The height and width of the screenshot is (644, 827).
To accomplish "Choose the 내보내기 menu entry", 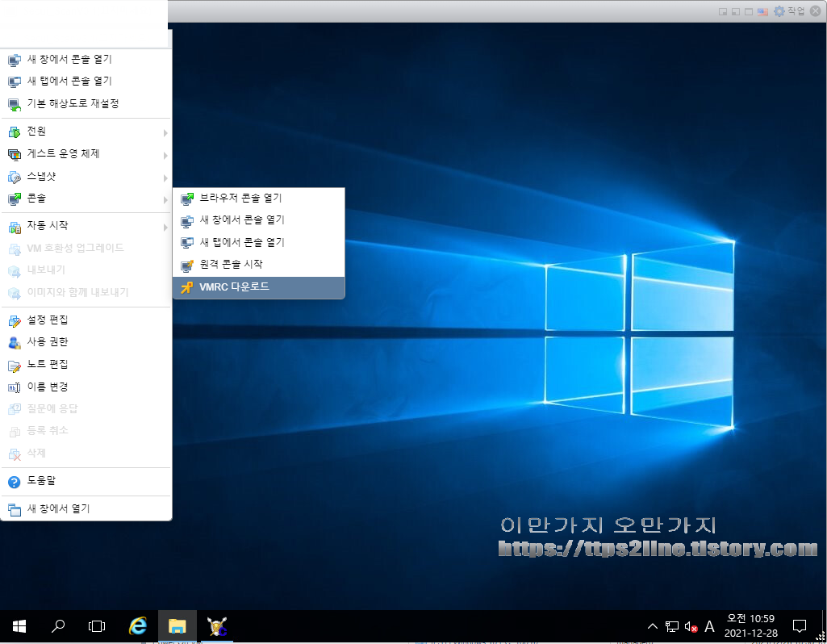I will pyautogui.click(x=86, y=270).
